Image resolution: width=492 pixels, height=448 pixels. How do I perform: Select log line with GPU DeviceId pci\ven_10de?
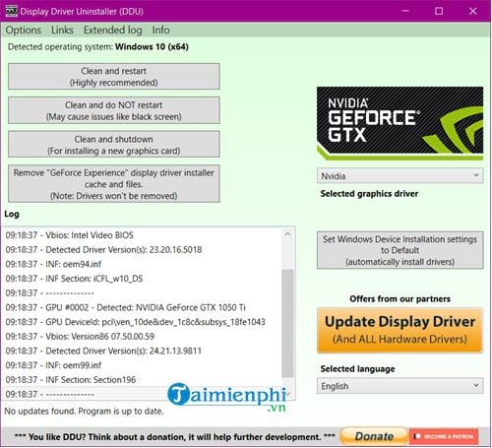coord(135,322)
